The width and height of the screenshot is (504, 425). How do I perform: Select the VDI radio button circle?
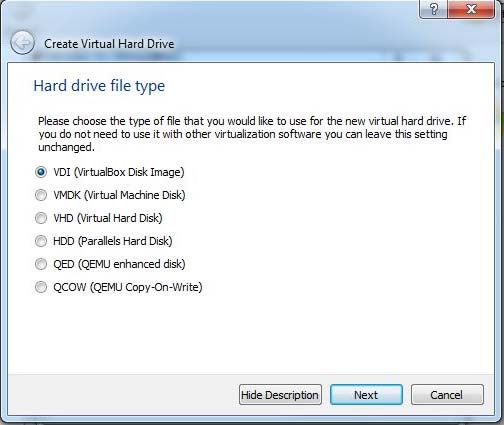(41, 172)
